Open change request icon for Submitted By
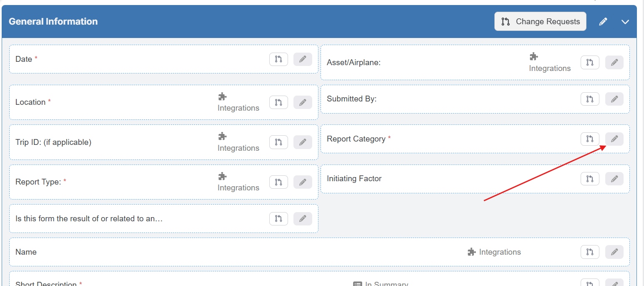The width and height of the screenshot is (644, 286). (x=590, y=99)
